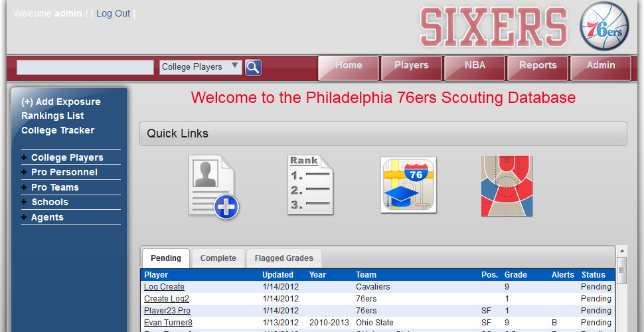
Task: Open the Player23 Pro player link
Action: click(x=167, y=311)
